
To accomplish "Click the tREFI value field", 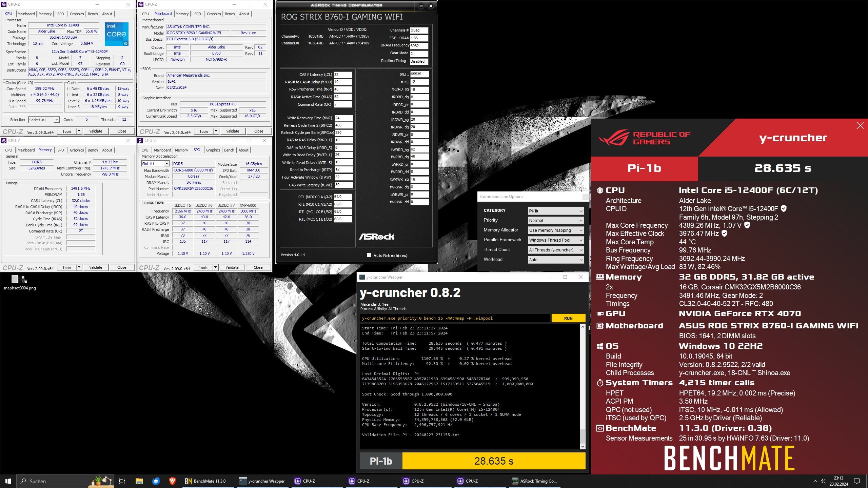I will tap(419, 74).
